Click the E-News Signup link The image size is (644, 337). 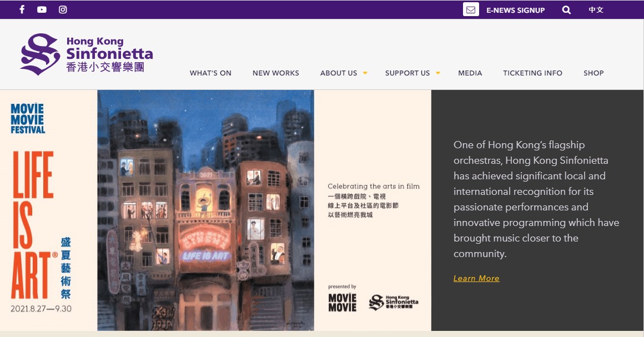pyautogui.click(x=515, y=10)
